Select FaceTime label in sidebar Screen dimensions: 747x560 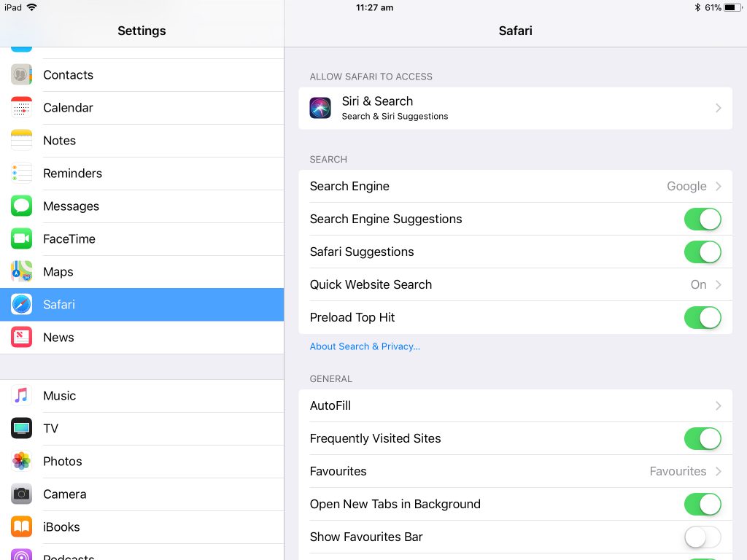coord(69,239)
